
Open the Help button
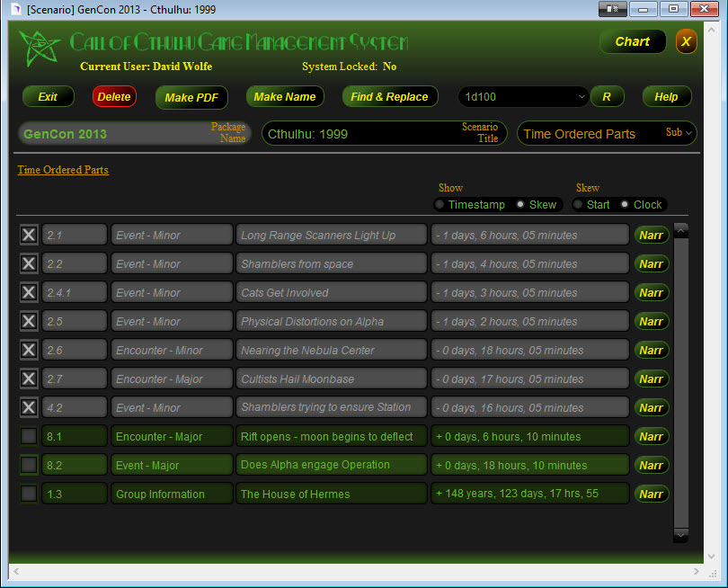[x=667, y=96]
